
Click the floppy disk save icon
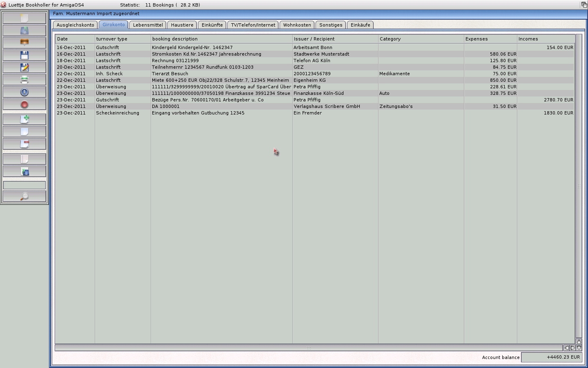(x=24, y=55)
